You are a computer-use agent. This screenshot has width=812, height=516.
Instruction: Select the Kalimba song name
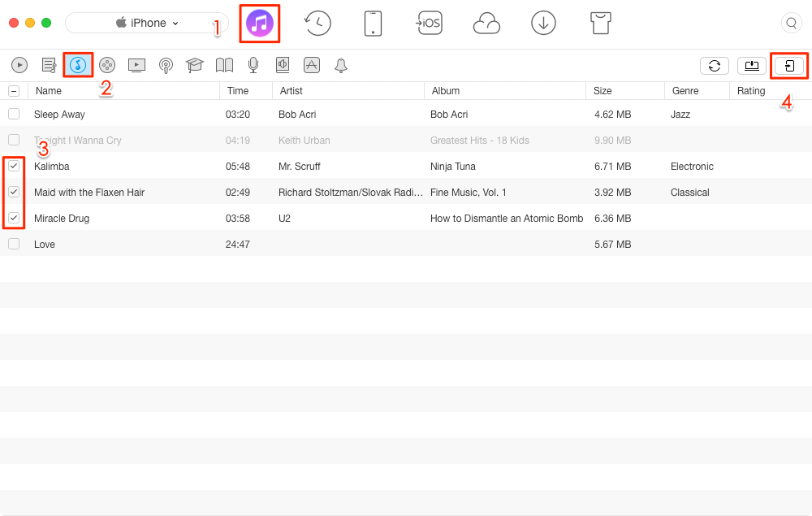click(52, 167)
